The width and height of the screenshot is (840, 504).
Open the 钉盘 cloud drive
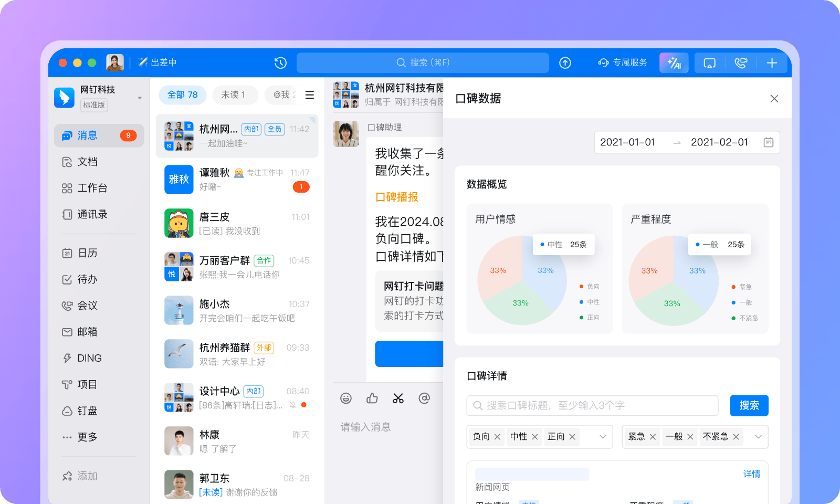(88, 411)
